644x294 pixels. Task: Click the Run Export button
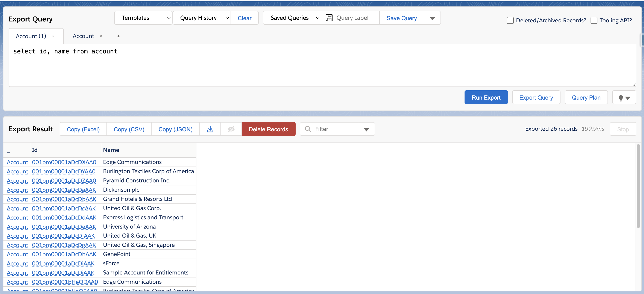tap(486, 97)
